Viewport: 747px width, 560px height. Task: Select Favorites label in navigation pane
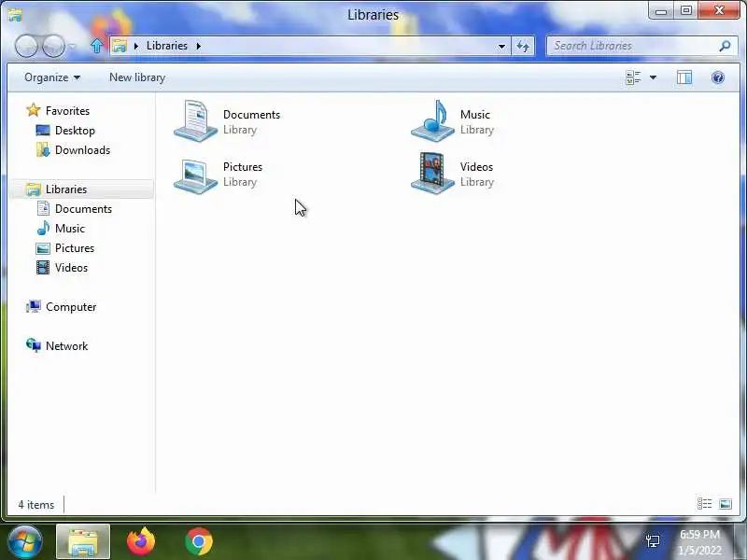[x=67, y=111]
